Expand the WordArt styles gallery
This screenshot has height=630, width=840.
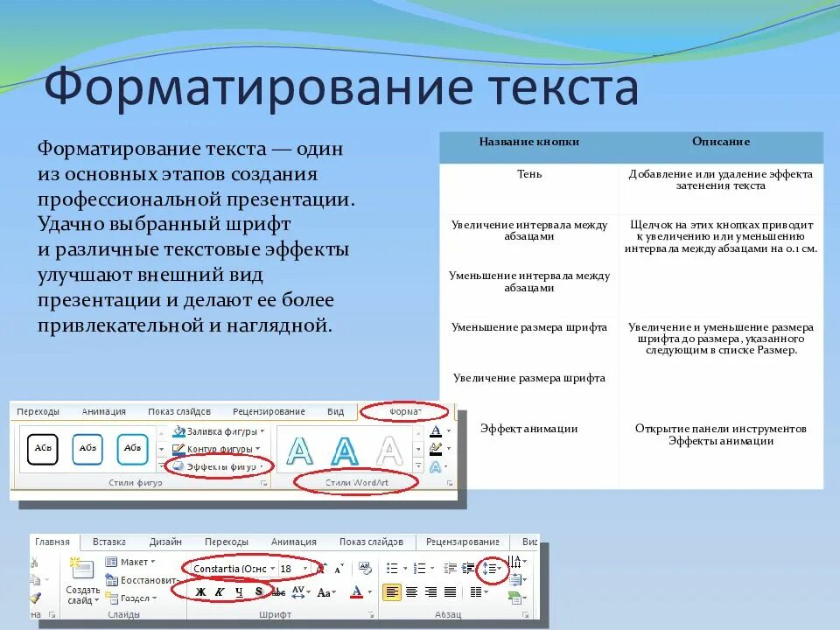click(418, 465)
